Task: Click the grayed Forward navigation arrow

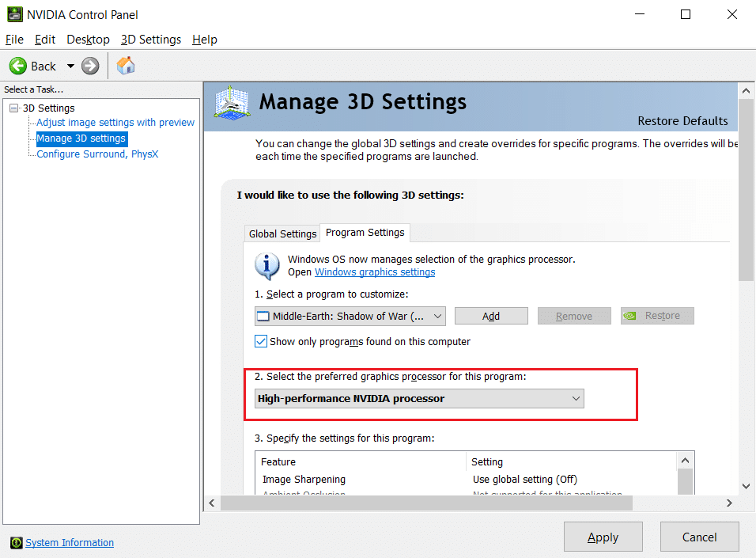Action: (x=89, y=66)
